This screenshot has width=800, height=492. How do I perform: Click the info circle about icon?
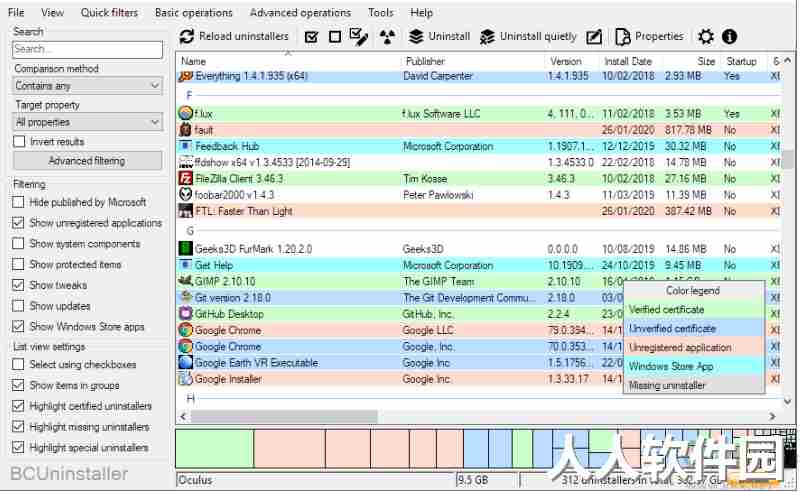coord(730,36)
